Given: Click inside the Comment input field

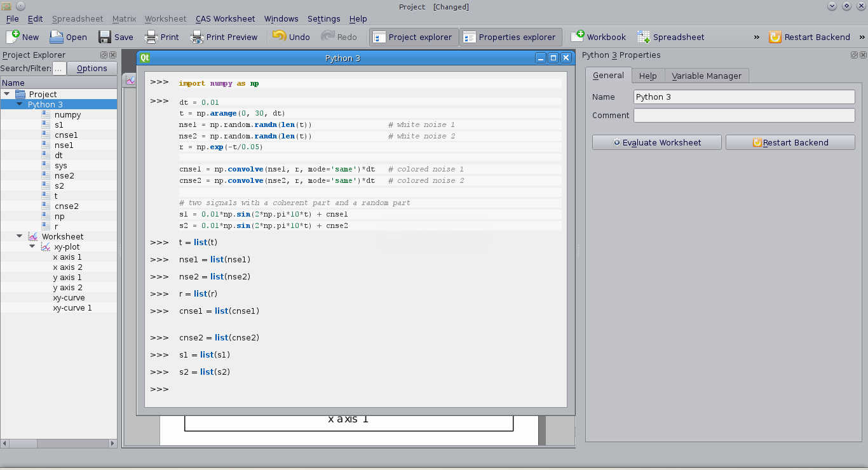Looking at the screenshot, I should [743, 115].
